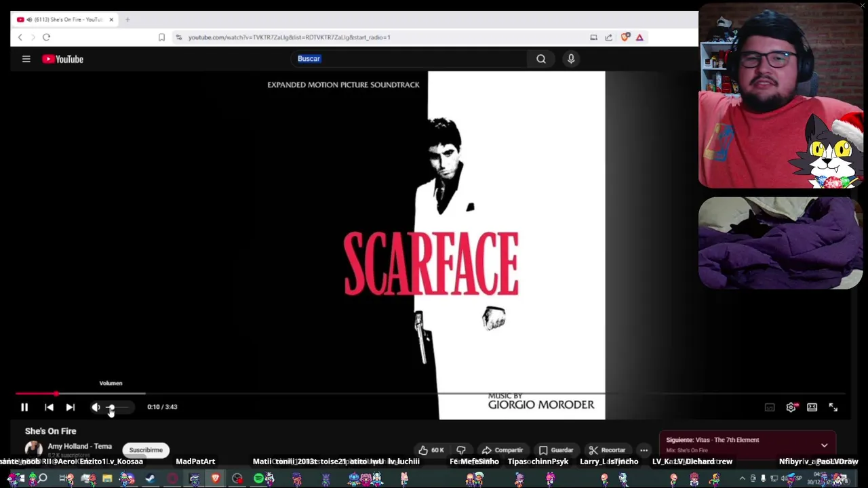Open a new browser tab with plus
Viewport: 868px width, 488px height.
[x=127, y=20]
